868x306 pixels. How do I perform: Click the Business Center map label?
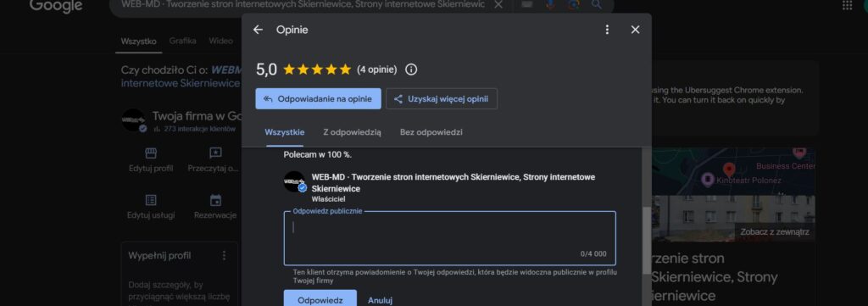pyautogui.click(x=785, y=166)
